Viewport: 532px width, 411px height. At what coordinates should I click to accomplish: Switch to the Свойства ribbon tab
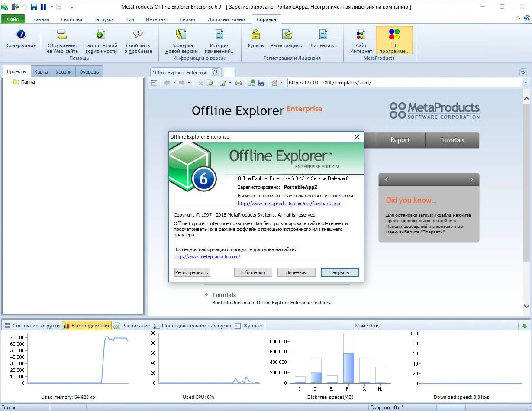(x=71, y=19)
